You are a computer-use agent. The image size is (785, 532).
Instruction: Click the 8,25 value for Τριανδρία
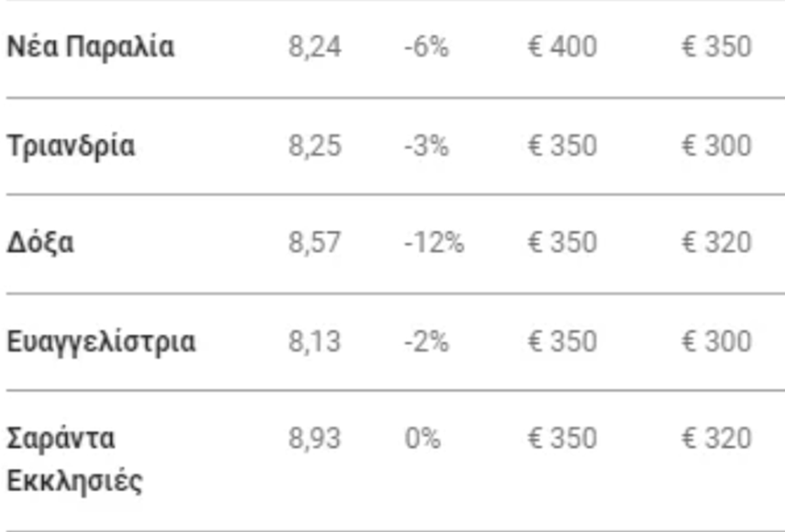315,146
